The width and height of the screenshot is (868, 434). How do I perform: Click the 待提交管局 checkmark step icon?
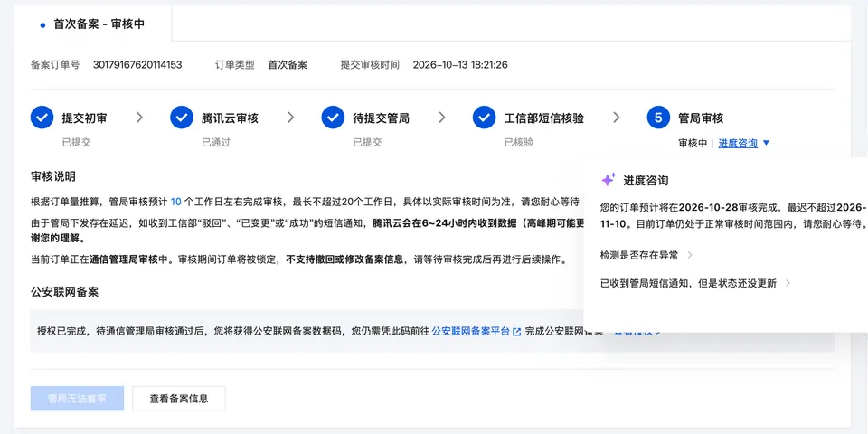tap(333, 118)
